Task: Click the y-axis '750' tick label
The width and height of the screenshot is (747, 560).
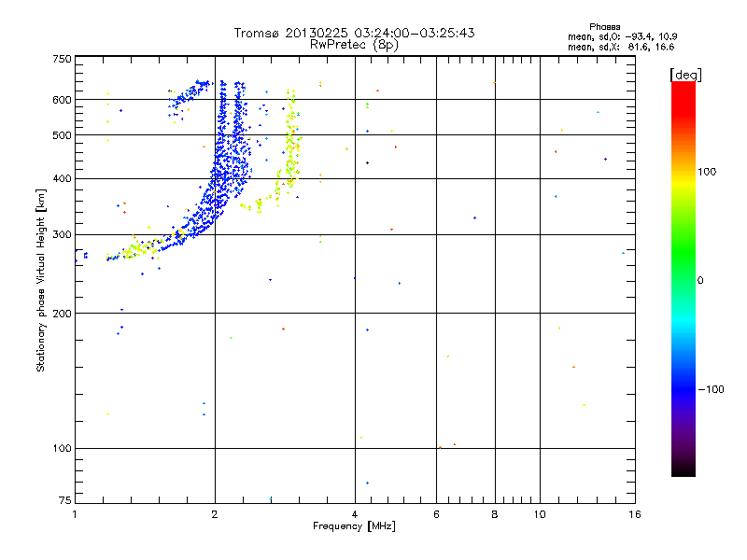Action: pos(62,59)
